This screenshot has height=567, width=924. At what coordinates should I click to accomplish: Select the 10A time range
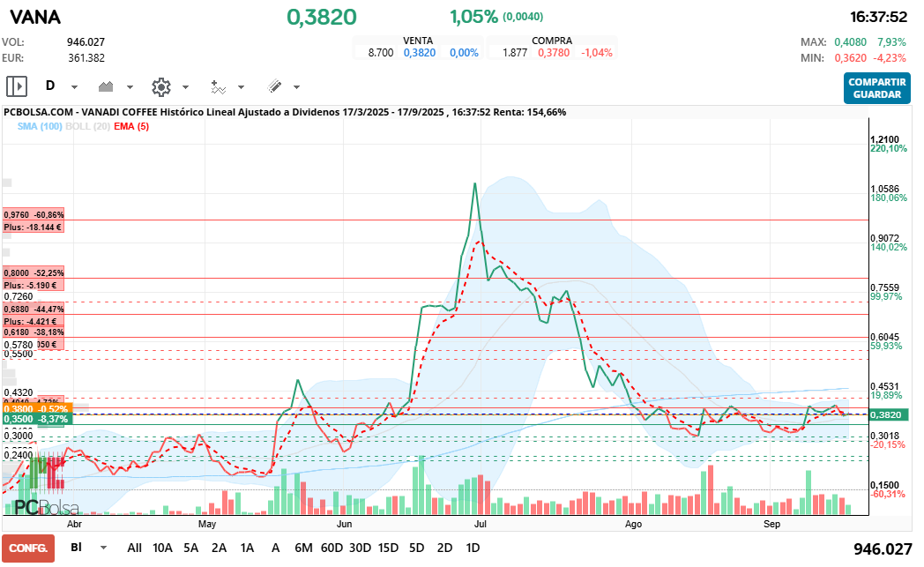[x=162, y=548]
